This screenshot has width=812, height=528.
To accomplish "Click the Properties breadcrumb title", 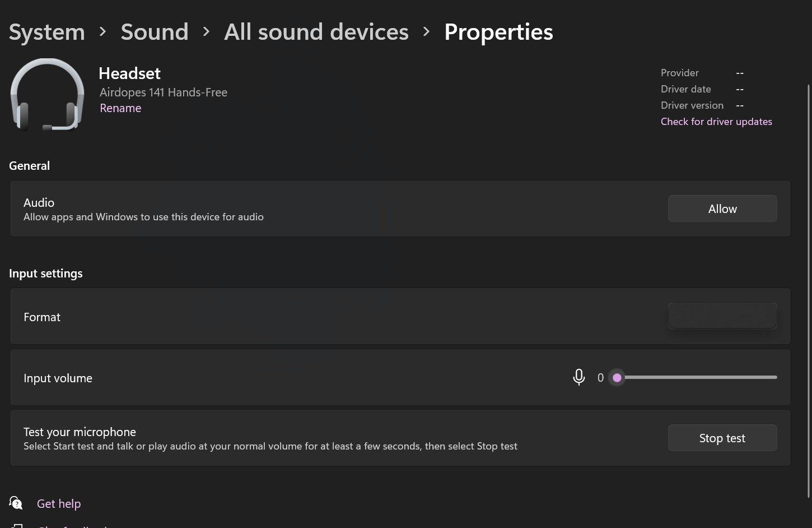I will click(498, 32).
